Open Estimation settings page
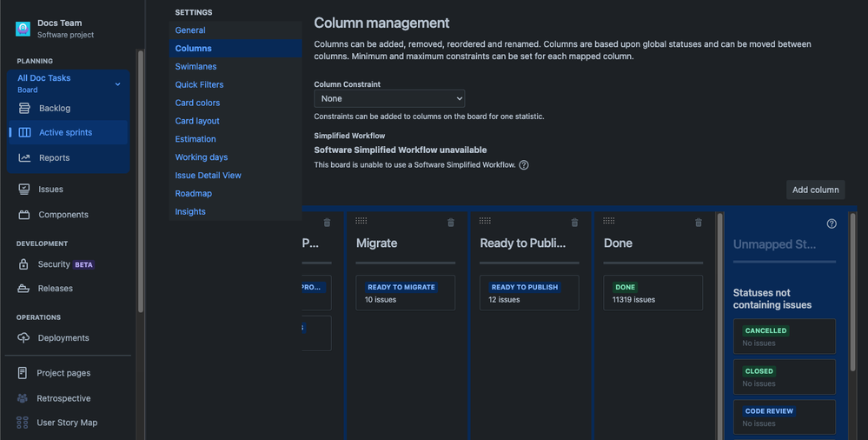This screenshot has height=440, width=868. pyautogui.click(x=195, y=139)
